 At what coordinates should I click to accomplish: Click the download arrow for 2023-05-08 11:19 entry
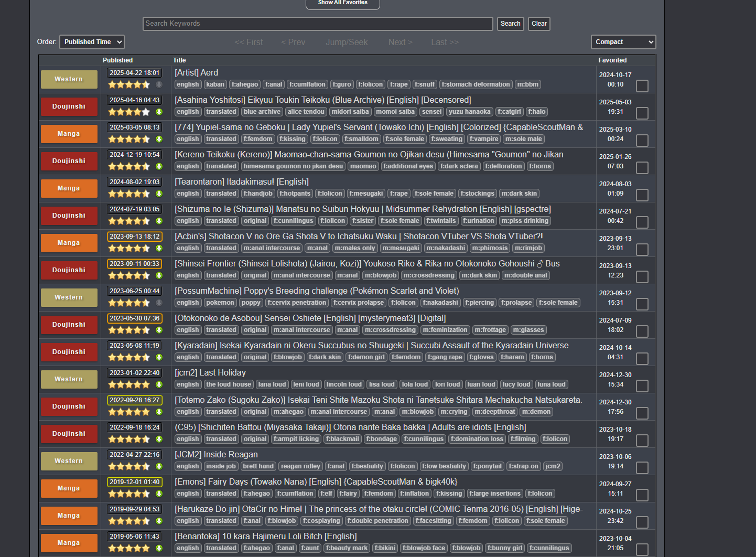coord(159,357)
